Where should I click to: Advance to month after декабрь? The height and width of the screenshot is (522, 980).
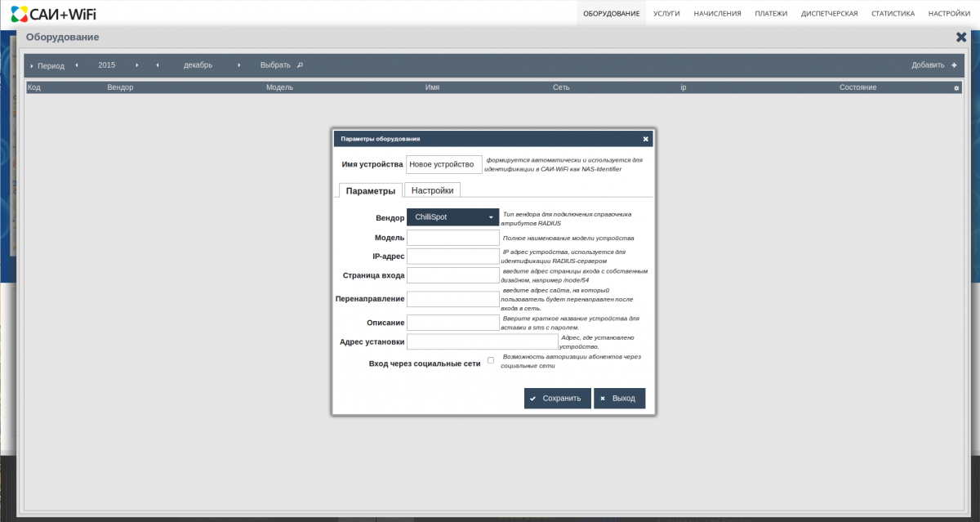click(x=239, y=65)
